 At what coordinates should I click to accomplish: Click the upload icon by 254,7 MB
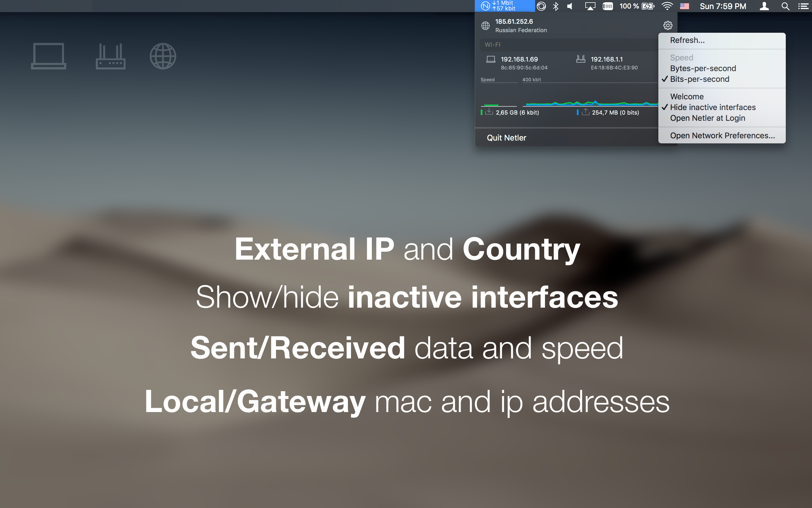(586, 111)
